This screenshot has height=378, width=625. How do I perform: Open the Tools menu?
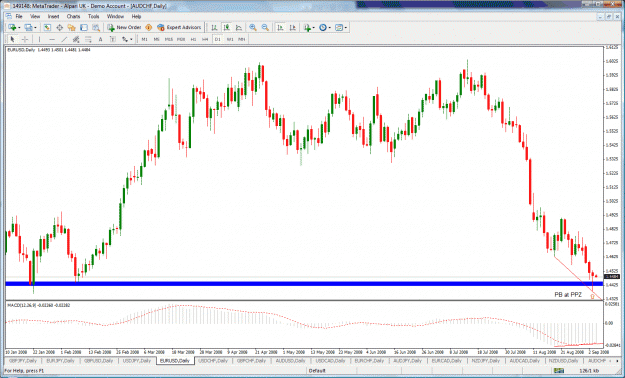[94, 17]
